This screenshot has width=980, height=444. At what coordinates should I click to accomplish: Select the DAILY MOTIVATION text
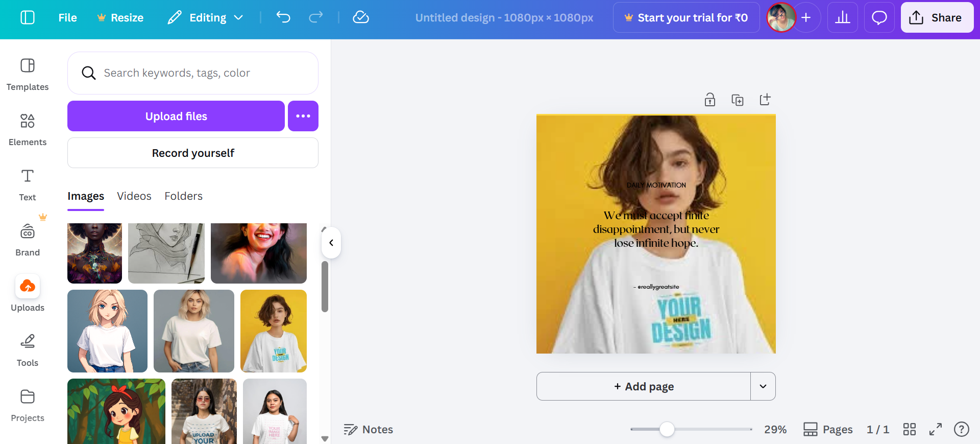pos(656,185)
